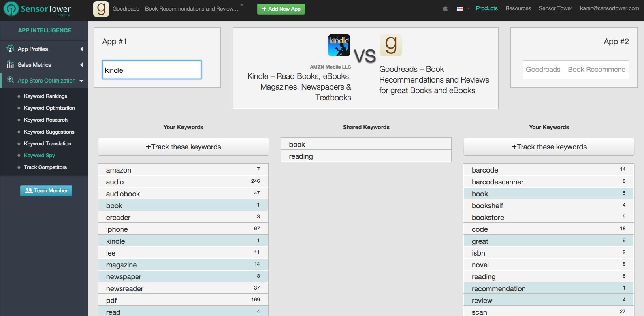Click the Team Member button

(46, 191)
